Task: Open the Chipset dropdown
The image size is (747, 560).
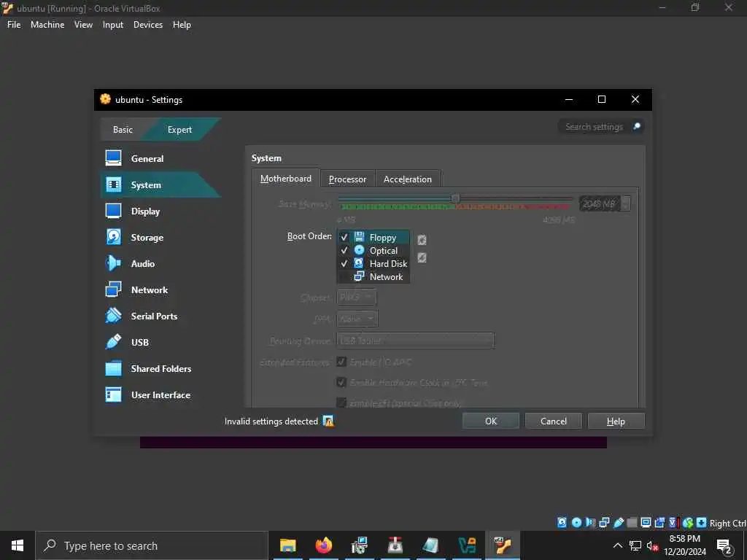Action: tap(356, 297)
